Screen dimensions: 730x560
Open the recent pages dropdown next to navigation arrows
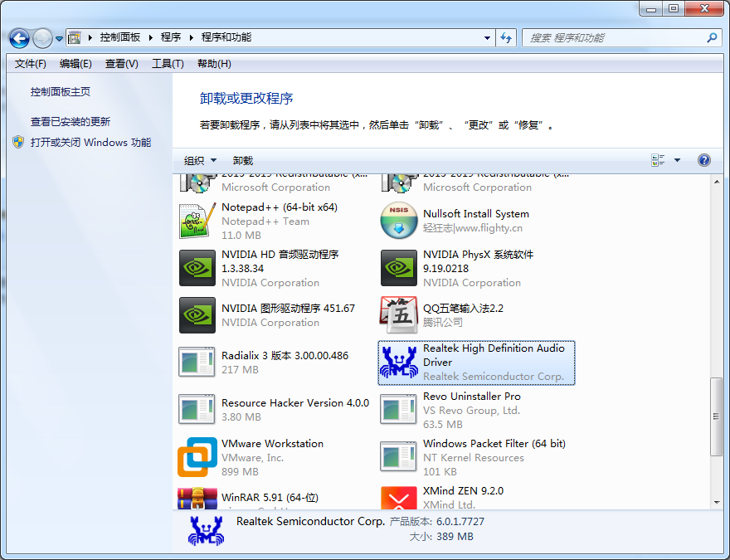pos(58,38)
